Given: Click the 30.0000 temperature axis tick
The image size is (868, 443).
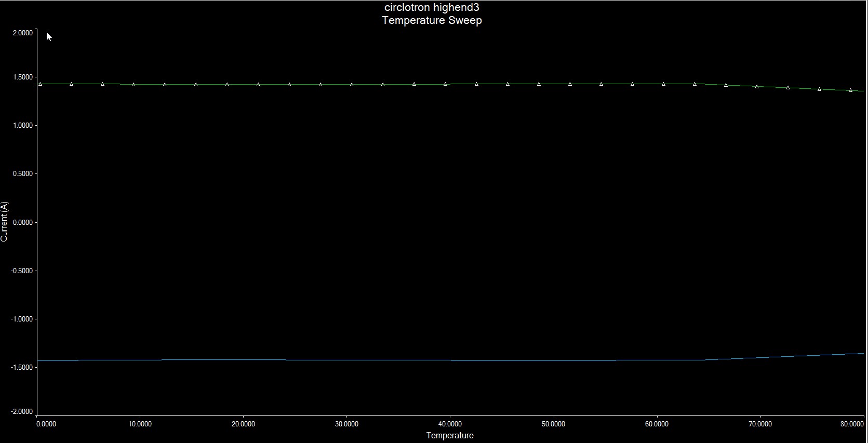Looking at the screenshot, I should click(x=347, y=424).
